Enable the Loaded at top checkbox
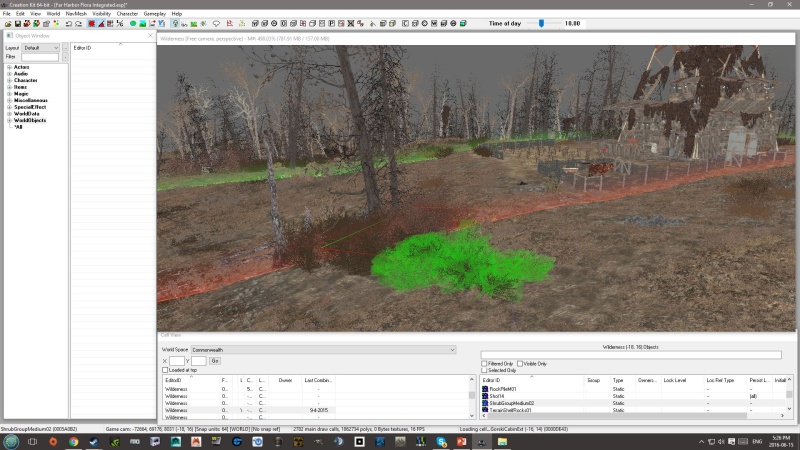 pyautogui.click(x=165, y=370)
